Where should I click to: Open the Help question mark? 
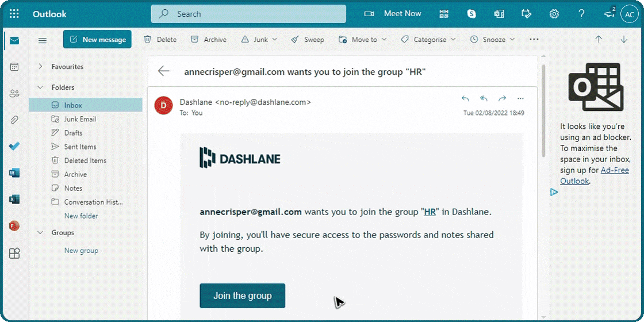click(x=581, y=14)
